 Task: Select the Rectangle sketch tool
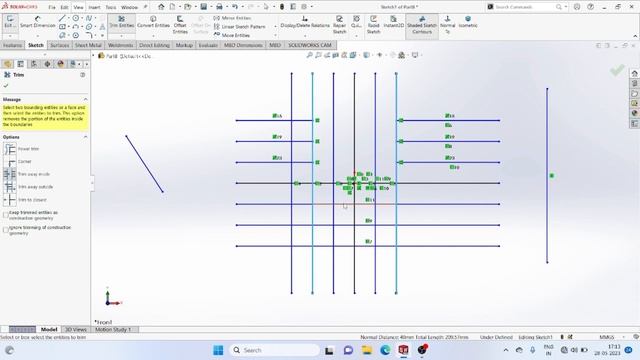coord(62,27)
